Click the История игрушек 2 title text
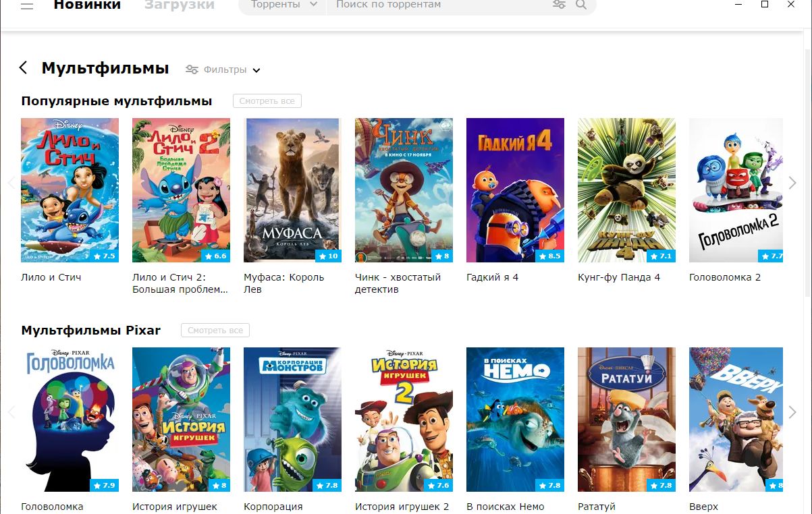The width and height of the screenshot is (812, 514). pyautogui.click(x=402, y=507)
